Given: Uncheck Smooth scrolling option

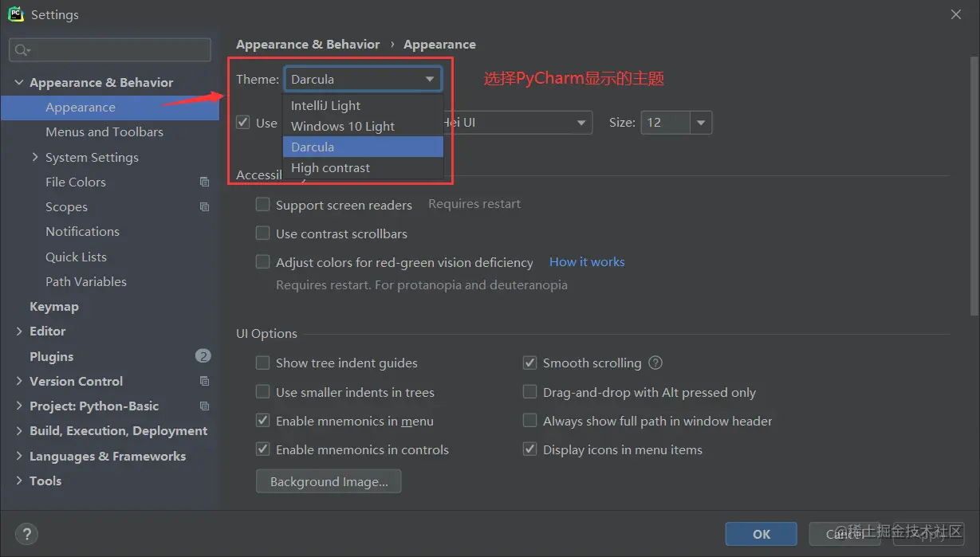Looking at the screenshot, I should [x=529, y=363].
